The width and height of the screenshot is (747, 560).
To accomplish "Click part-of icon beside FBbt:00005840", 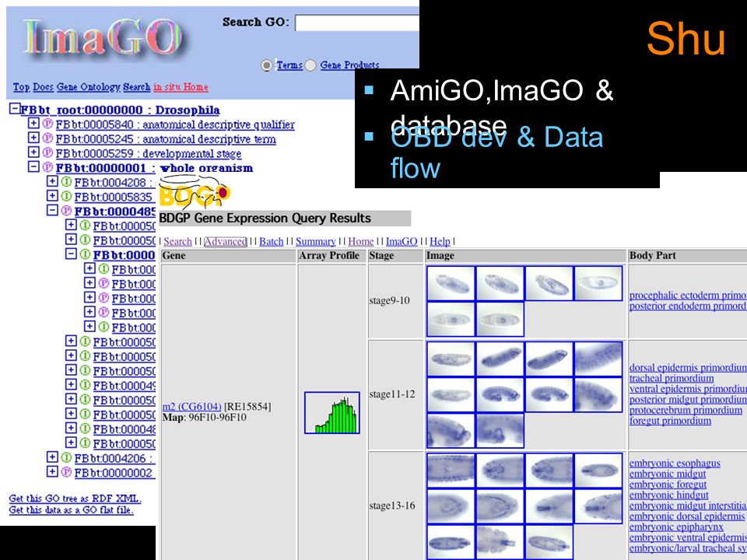I will [47, 124].
